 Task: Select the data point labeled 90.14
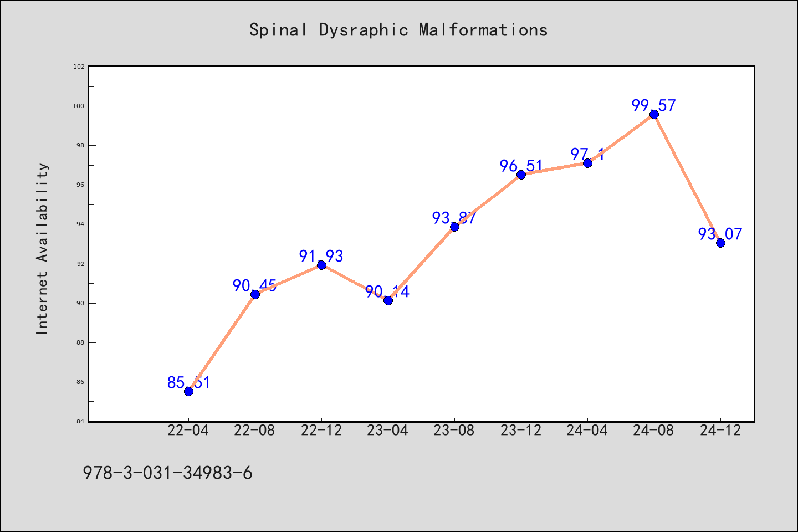point(388,300)
